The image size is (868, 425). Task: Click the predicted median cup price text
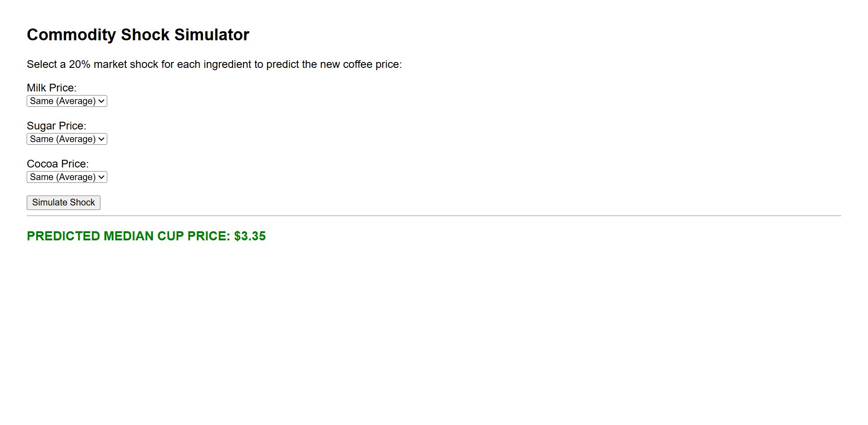pos(129,236)
